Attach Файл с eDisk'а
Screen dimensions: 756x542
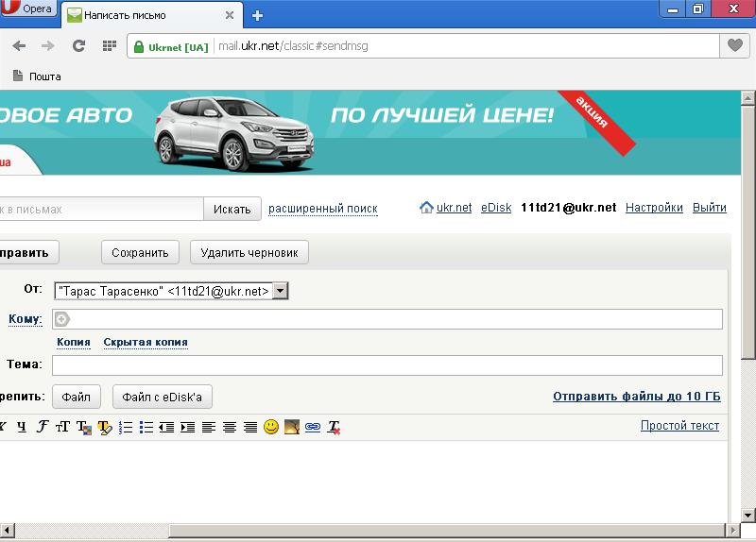click(162, 397)
